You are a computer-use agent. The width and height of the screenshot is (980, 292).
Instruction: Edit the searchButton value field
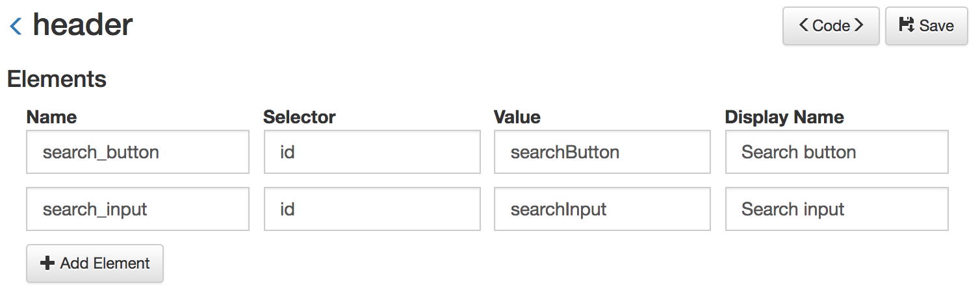point(602,152)
